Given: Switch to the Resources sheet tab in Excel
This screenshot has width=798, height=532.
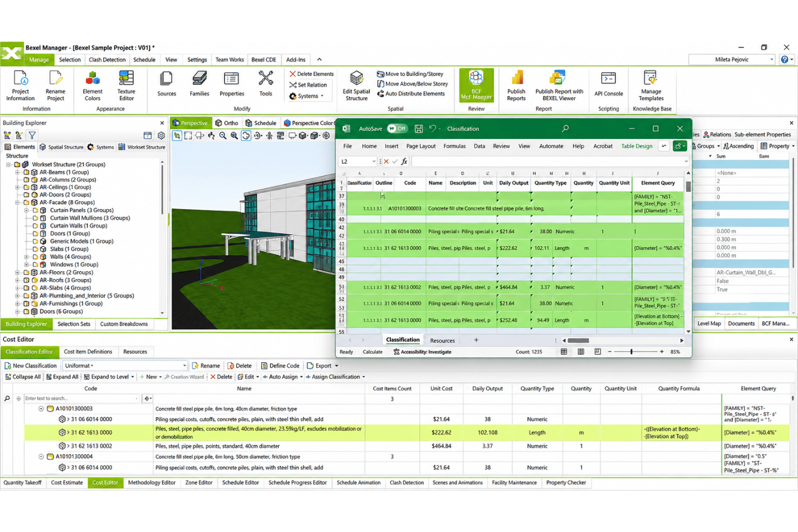Looking at the screenshot, I should (442, 341).
